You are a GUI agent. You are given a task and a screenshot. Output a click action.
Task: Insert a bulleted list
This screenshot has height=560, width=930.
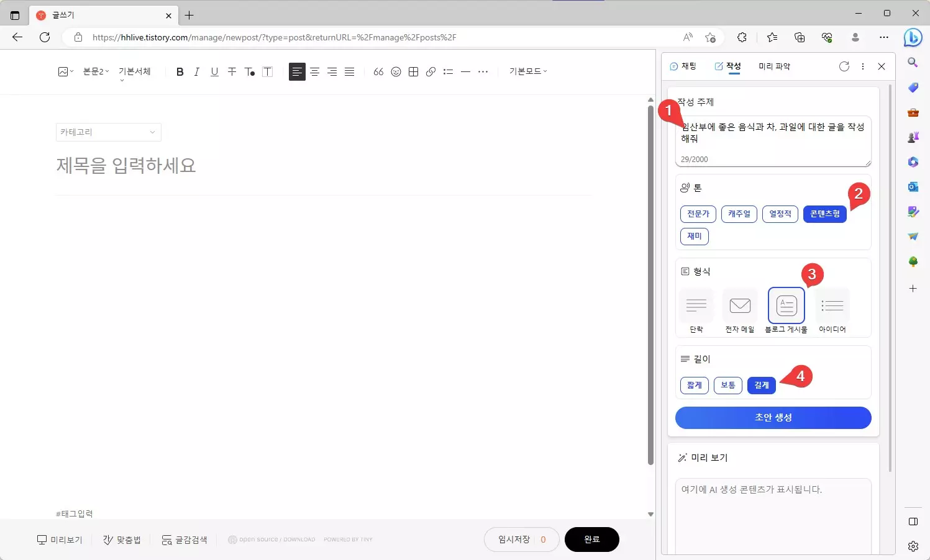[448, 72]
